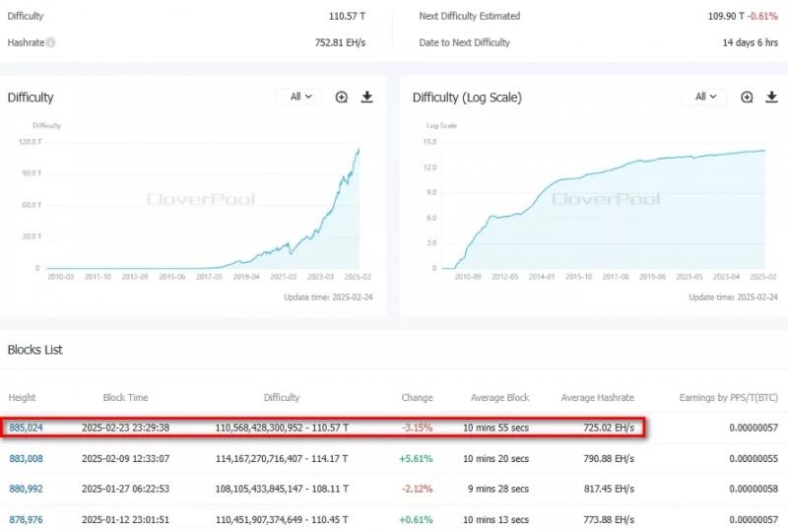The height and width of the screenshot is (532, 788).
Task: Click the Difficulty (Log Scale) chart title
Action: click(x=467, y=98)
